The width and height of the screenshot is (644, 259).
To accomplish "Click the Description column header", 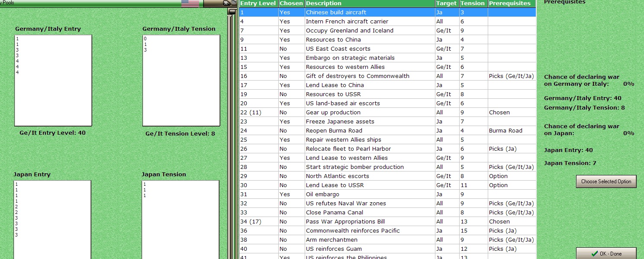I will pos(370,3).
